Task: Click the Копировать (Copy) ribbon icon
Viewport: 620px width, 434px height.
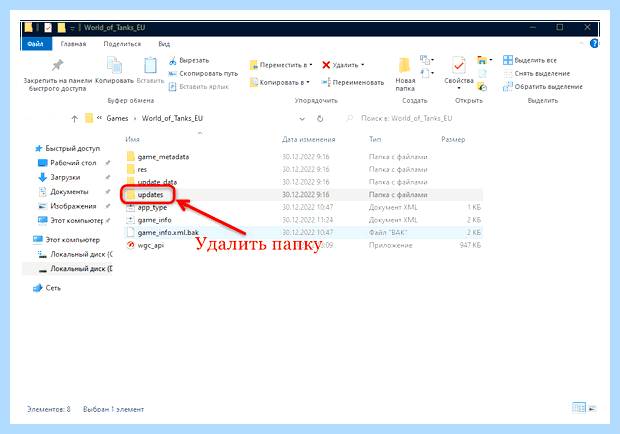Action: 115,65
